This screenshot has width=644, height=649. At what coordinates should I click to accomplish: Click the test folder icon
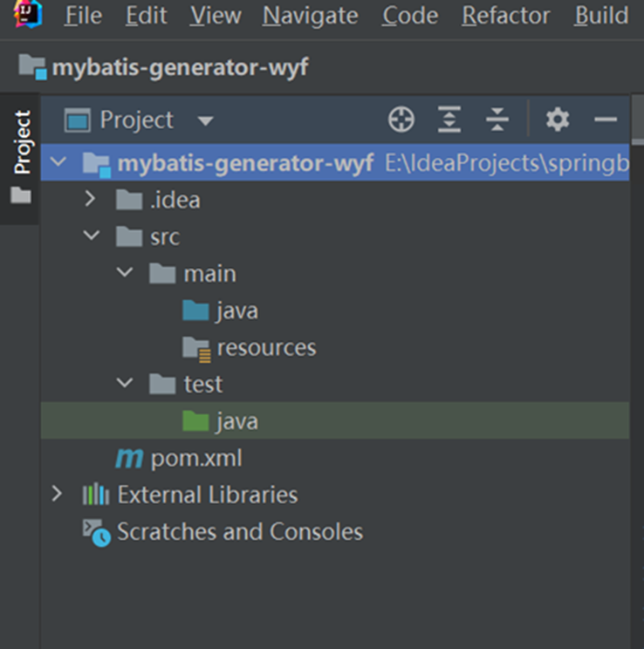coord(162,384)
